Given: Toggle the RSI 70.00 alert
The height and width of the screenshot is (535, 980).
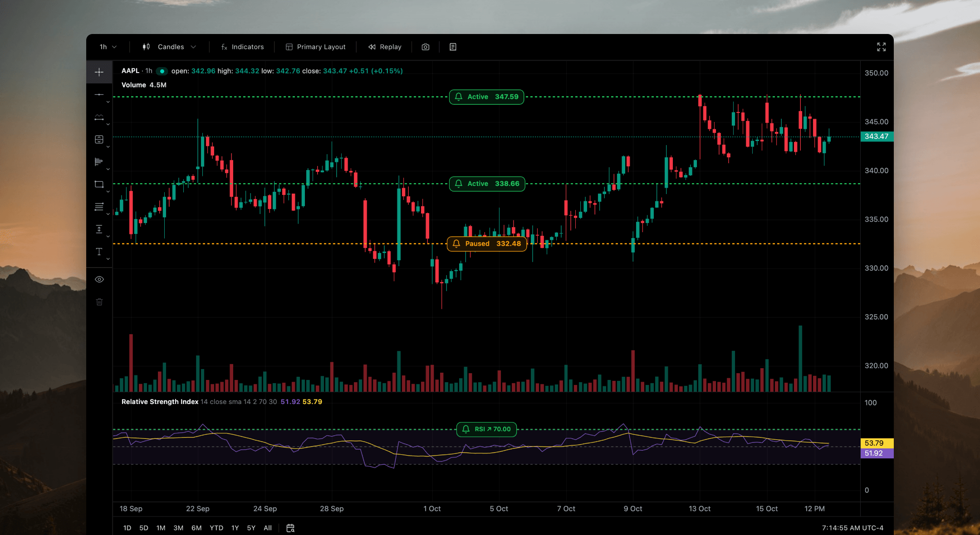Looking at the screenshot, I should [486, 429].
